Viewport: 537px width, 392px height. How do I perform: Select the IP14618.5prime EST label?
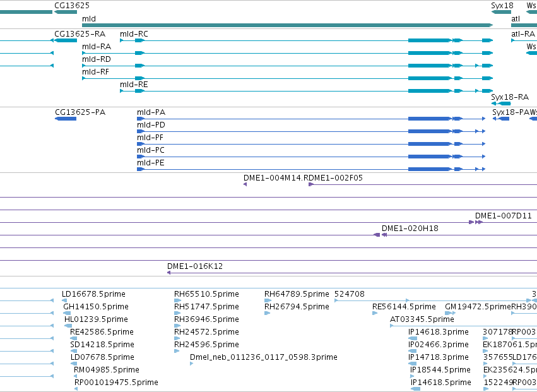(x=441, y=383)
